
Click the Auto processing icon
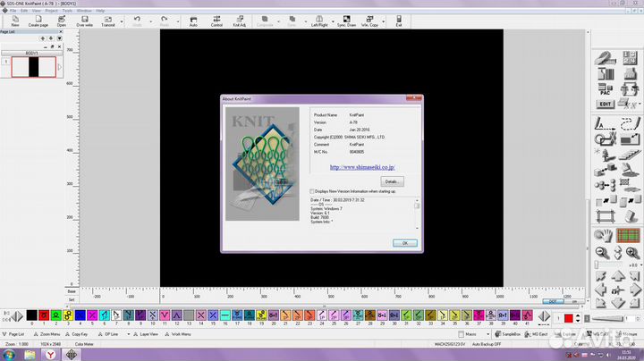click(x=193, y=21)
